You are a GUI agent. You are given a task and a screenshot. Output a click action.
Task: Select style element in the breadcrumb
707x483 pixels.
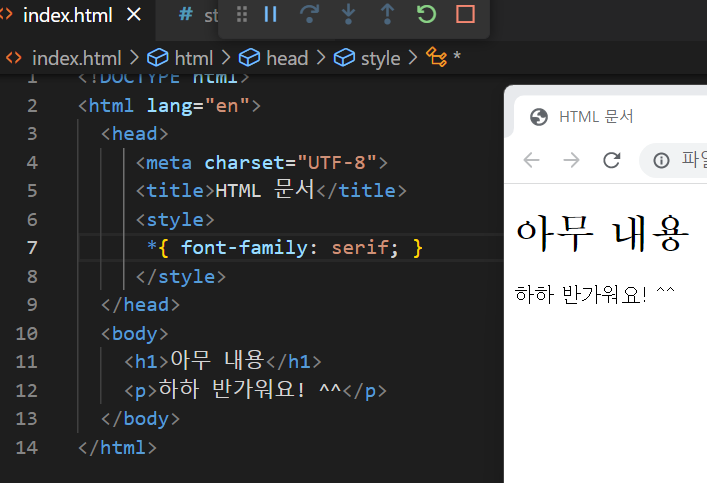point(381,59)
